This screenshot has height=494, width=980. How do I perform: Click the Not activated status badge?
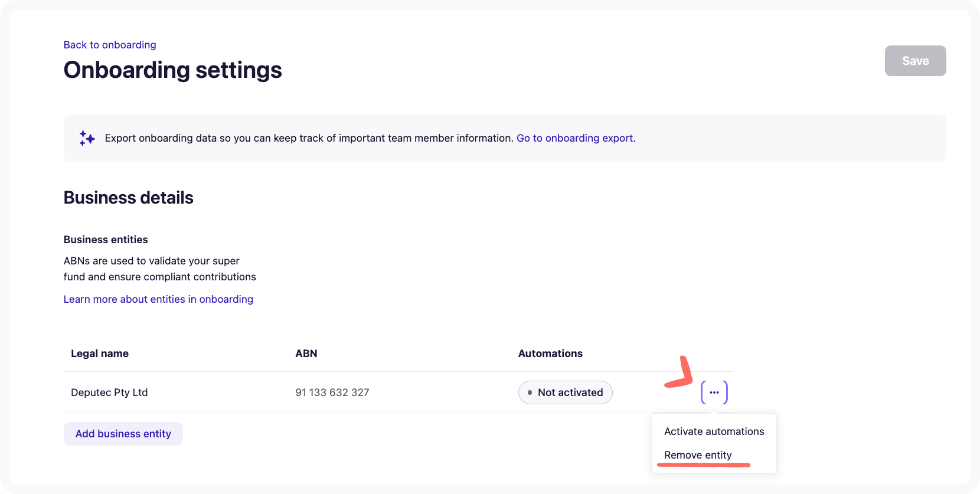[565, 392]
